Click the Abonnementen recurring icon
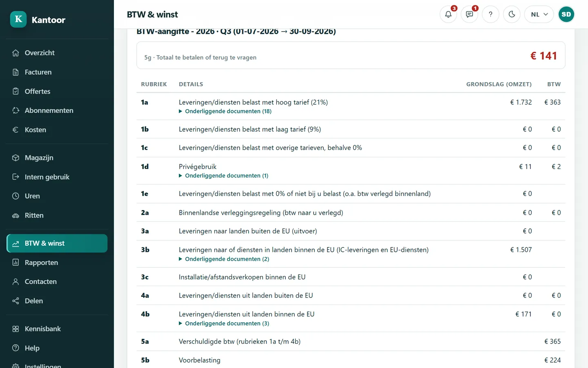This screenshot has width=588, height=368. (x=16, y=110)
